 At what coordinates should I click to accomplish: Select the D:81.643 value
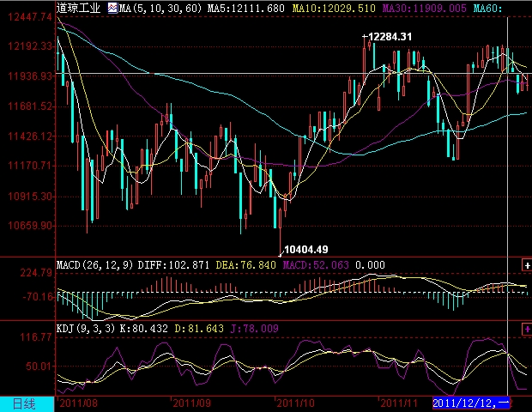(x=199, y=329)
